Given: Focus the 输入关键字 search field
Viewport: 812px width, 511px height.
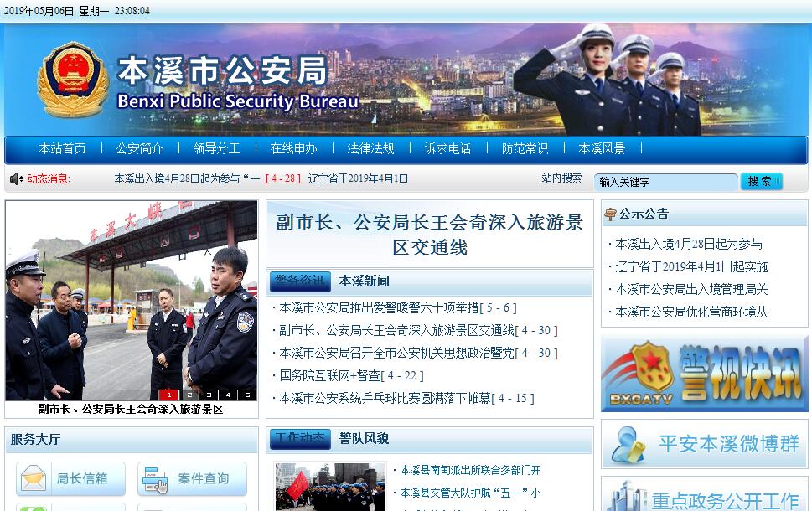Looking at the screenshot, I should point(666,182).
